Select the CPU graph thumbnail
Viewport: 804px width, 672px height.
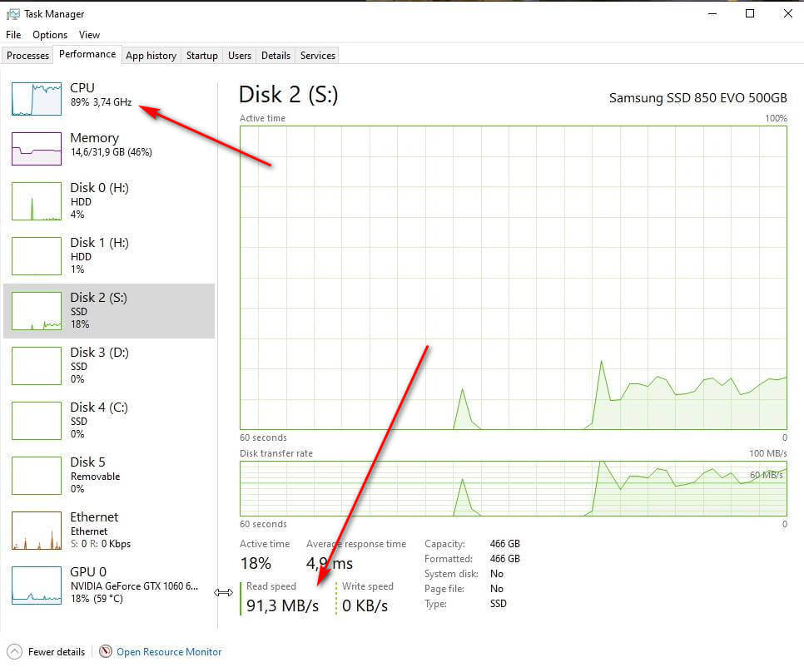click(37, 99)
